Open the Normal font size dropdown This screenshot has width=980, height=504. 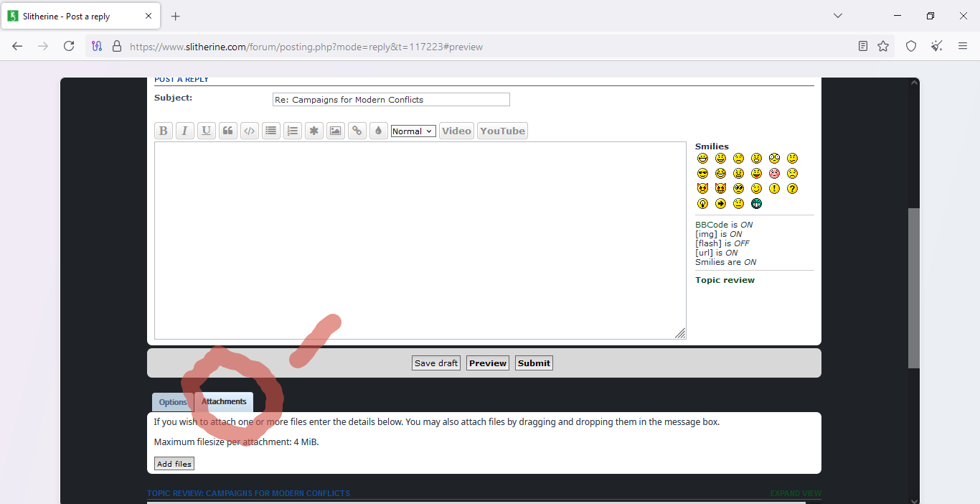pos(413,131)
